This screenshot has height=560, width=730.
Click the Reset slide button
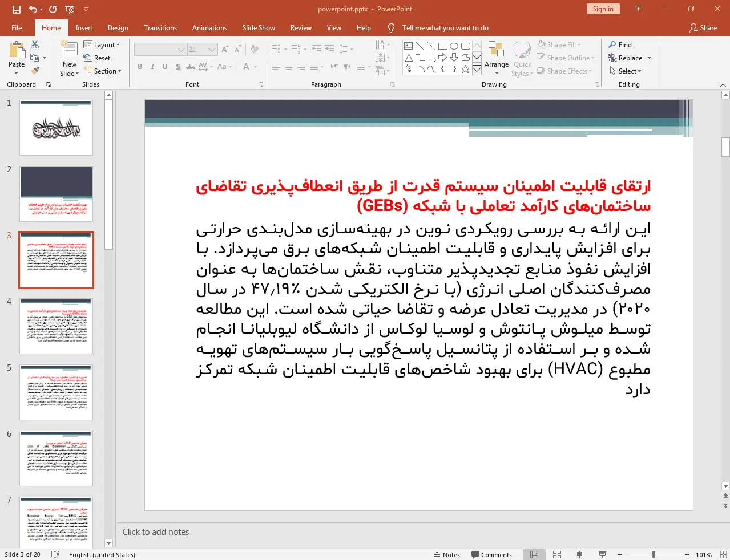(97, 58)
